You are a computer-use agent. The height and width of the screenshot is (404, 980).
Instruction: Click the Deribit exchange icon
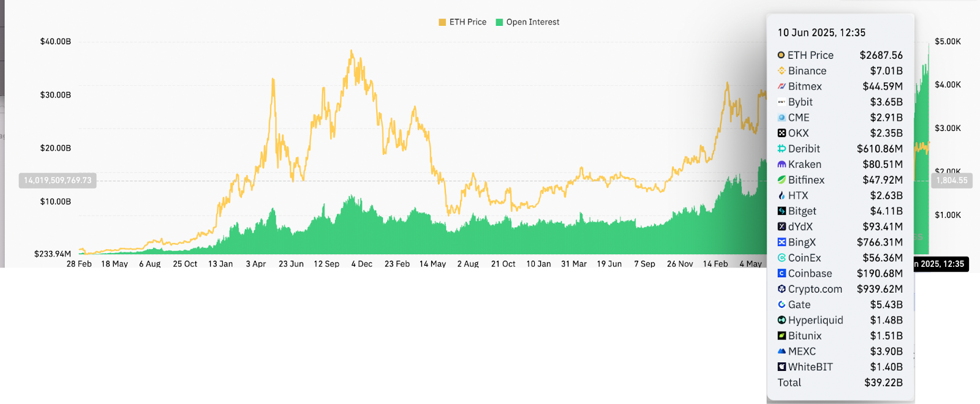(x=782, y=149)
